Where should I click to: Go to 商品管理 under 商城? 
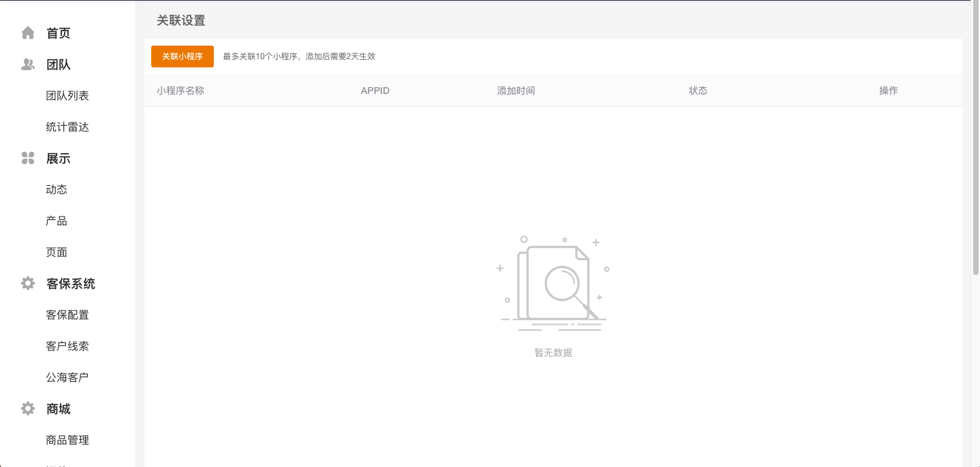(67, 440)
